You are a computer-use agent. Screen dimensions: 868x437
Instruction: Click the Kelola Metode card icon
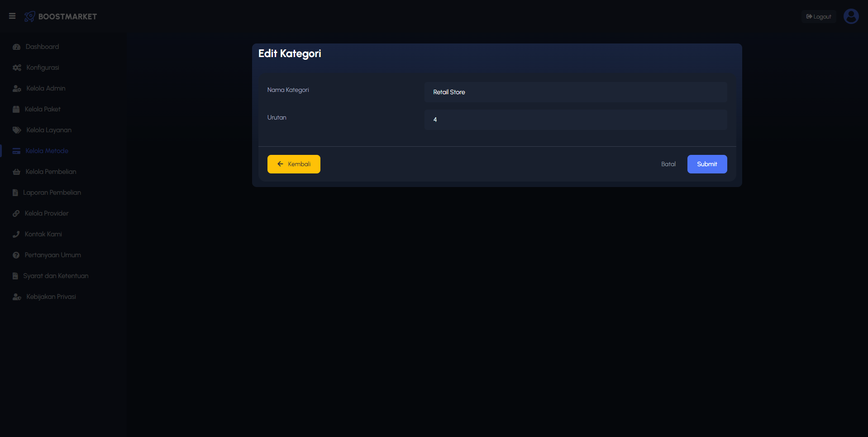pyautogui.click(x=17, y=151)
